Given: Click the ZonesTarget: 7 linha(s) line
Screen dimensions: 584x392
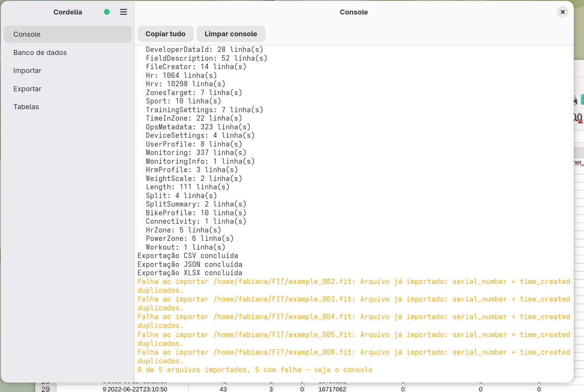Looking at the screenshot, I should click(x=194, y=93).
